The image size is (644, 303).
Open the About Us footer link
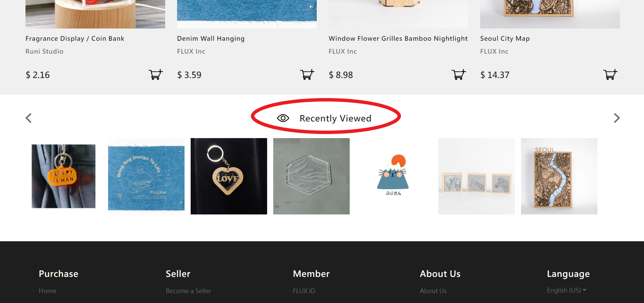click(433, 291)
